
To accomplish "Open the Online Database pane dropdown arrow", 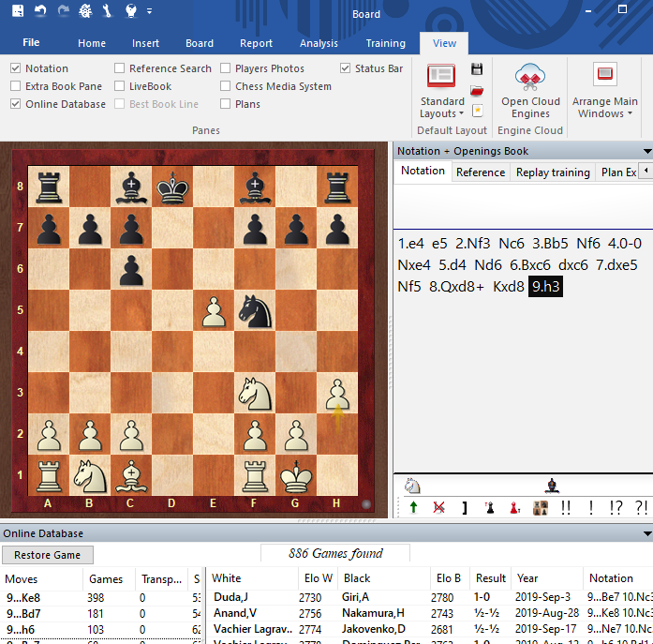I will 646,533.
